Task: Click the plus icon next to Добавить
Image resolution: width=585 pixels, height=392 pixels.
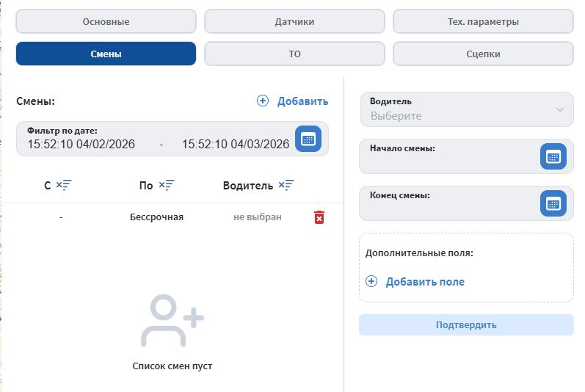Action: tap(263, 101)
